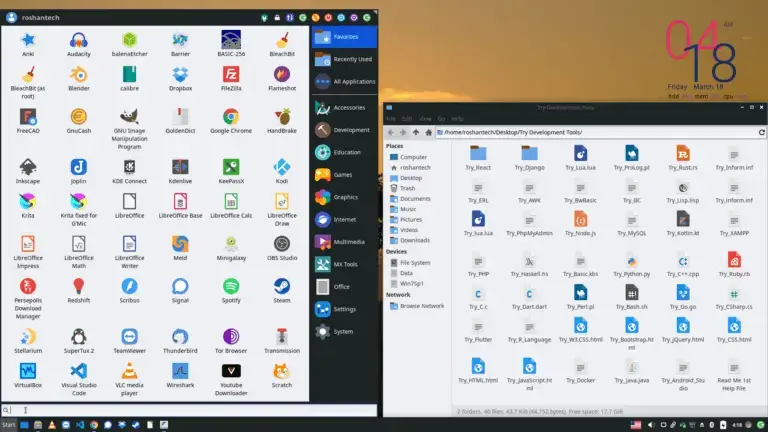Open Thunderbird mail client

point(180,341)
